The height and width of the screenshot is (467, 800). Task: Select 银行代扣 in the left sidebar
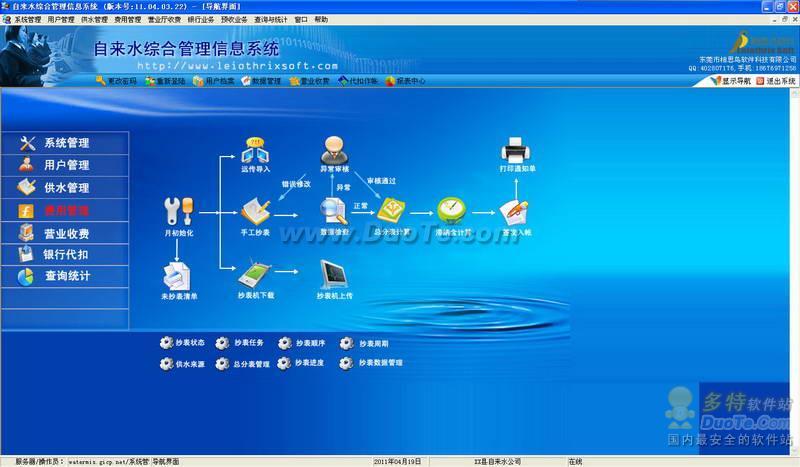point(65,254)
